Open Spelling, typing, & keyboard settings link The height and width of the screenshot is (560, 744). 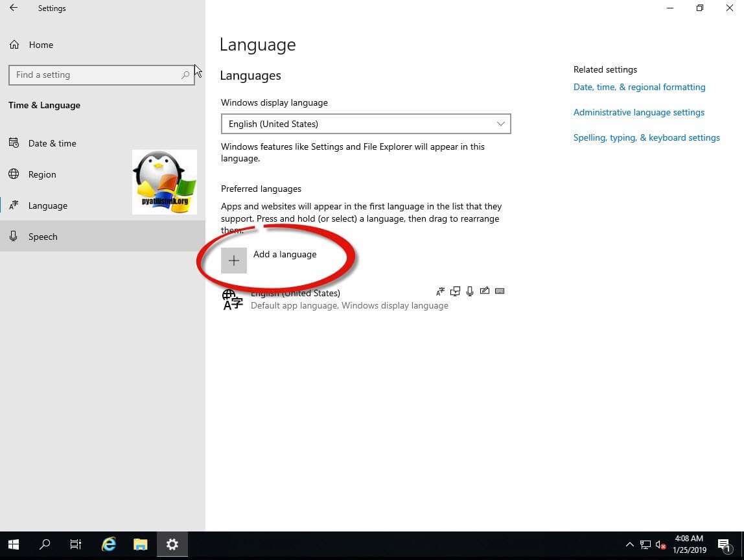[646, 137]
